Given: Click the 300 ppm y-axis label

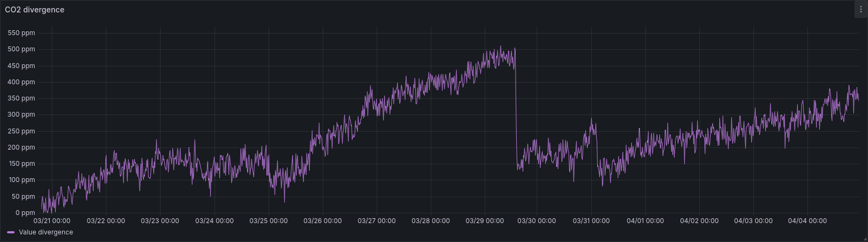Looking at the screenshot, I should pos(22,115).
